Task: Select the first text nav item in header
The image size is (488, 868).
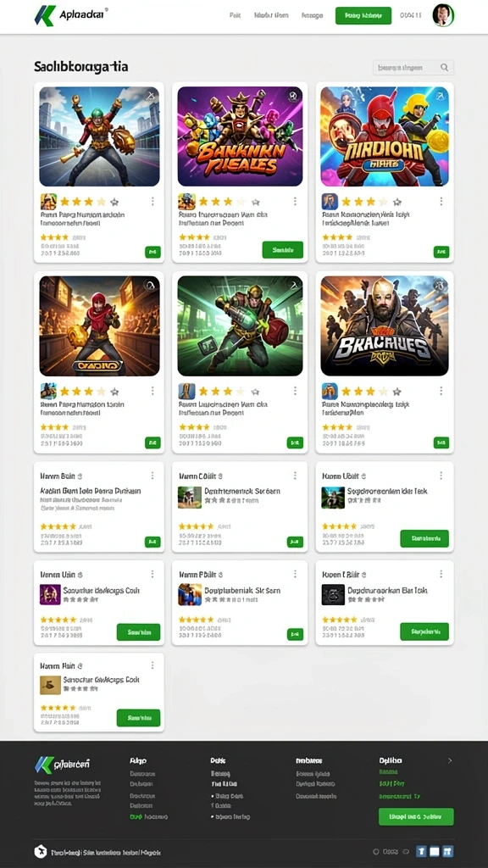Action: tap(236, 15)
